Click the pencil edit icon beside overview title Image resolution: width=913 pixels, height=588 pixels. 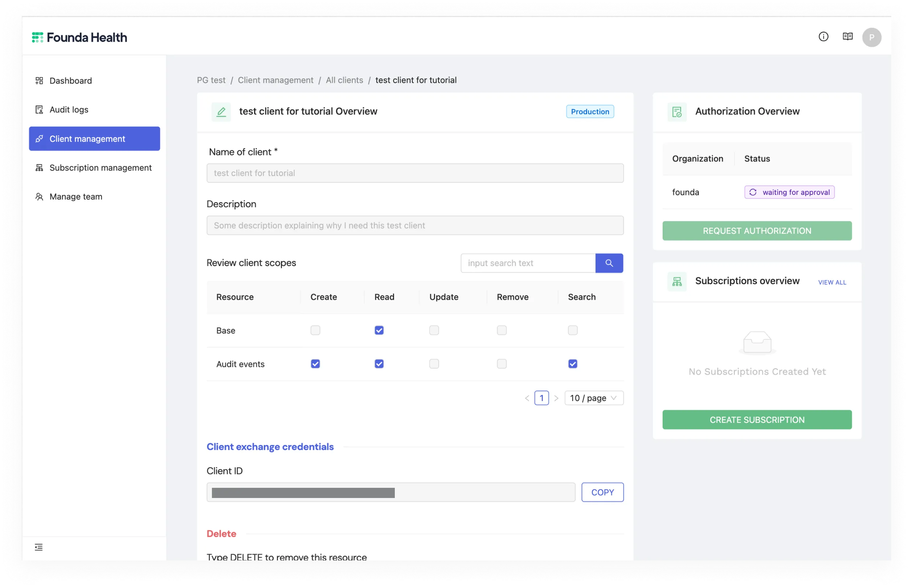point(221,111)
